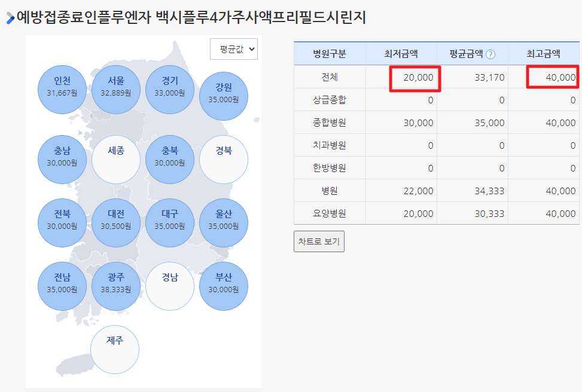Select the empty 제주 region circle
This screenshot has height=392, width=582.
pos(115,350)
